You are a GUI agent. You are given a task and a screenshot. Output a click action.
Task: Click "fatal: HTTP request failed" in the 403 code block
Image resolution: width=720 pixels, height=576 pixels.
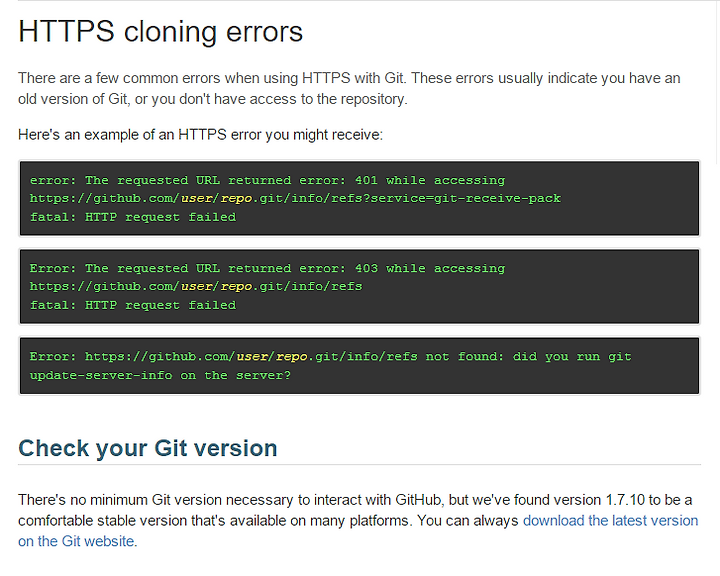click(x=133, y=305)
